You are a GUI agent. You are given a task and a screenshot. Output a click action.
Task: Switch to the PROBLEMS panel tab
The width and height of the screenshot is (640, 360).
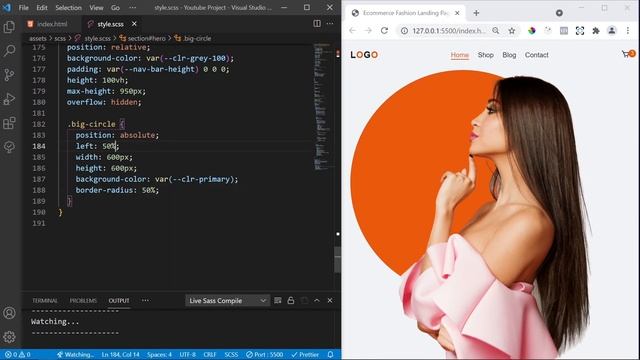pos(83,300)
